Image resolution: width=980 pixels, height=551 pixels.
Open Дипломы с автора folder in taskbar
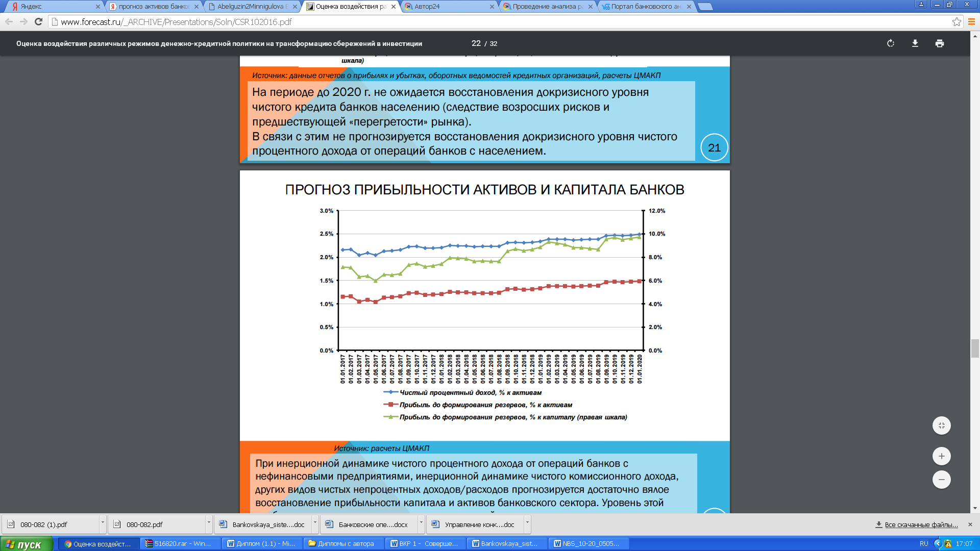tap(344, 544)
